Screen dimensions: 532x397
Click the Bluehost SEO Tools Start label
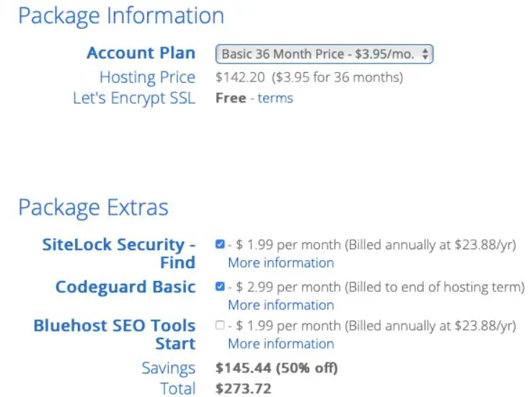[115, 334]
